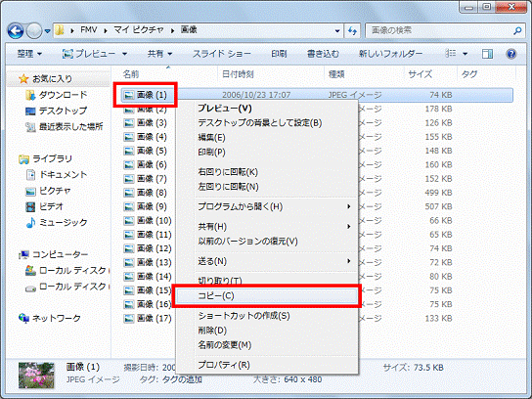Click マイ ピクチャ in address breadcrumb
Viewport: 532px width, 399px height.
[x=139, y=30]
